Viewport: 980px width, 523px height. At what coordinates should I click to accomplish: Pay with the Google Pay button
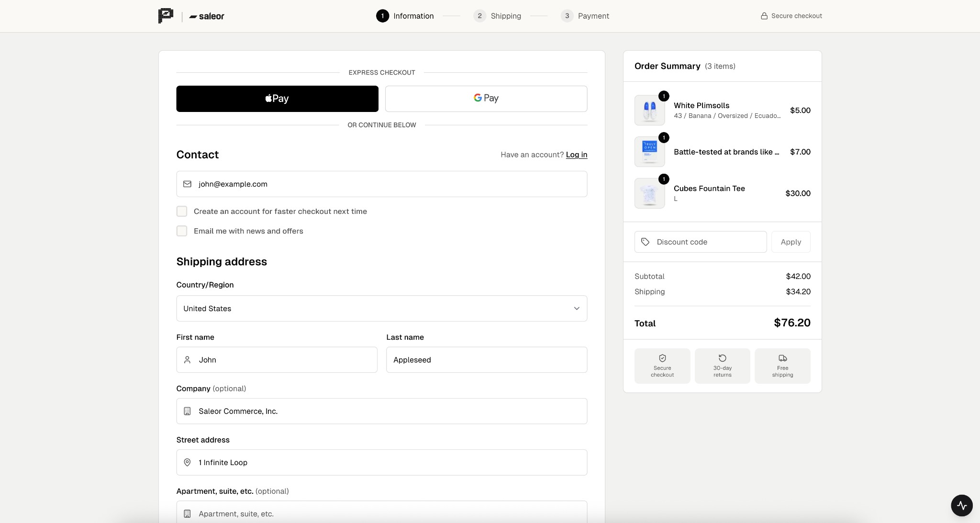tap(486, 99)
